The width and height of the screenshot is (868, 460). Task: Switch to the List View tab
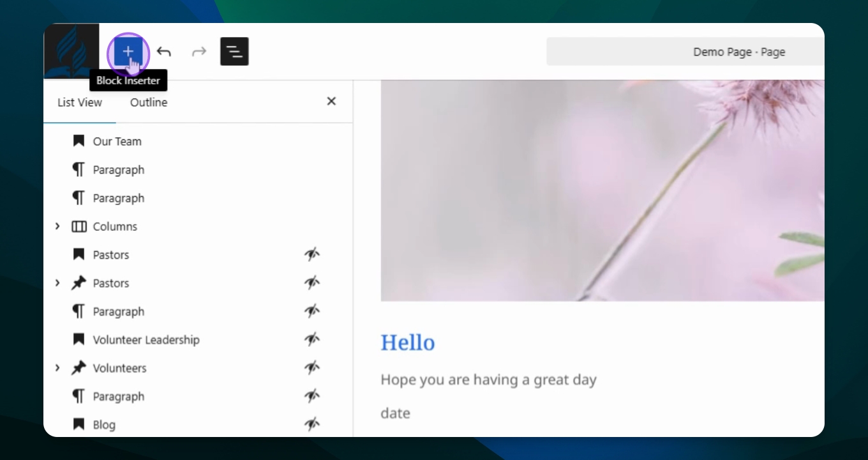80,102
